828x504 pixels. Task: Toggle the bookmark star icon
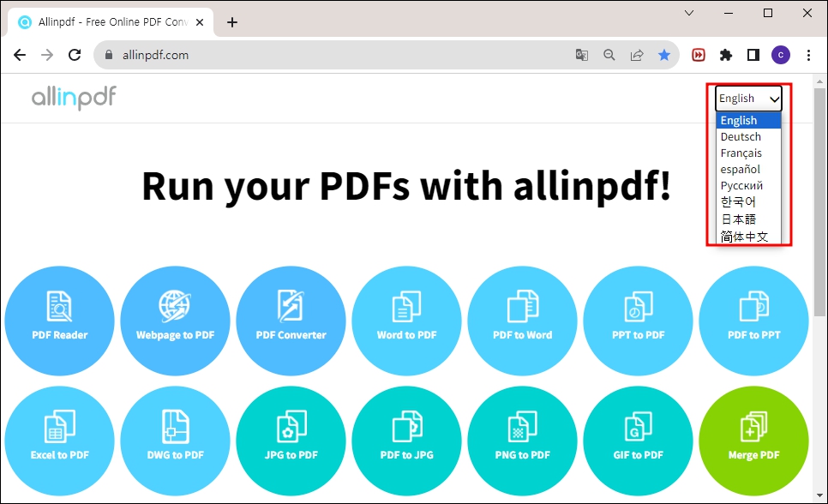click(664, 55)
